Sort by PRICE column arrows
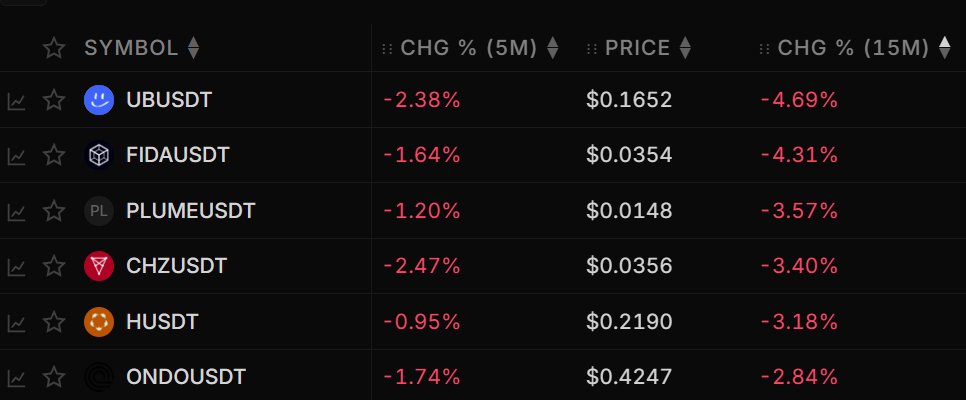The height and width of the screenshot is (400, 966). click(684, 47)
